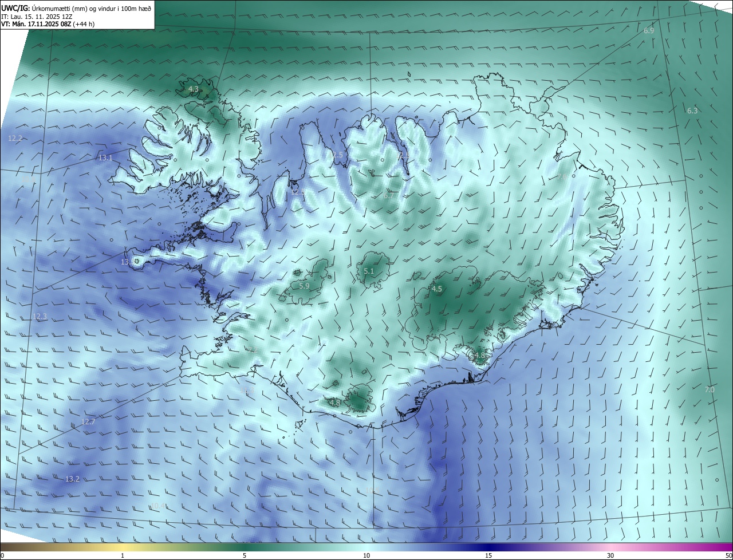Click the 5.9 value label on the glacier
Image resolution: width=733 pixels, height=560 pixels.
[304, 286]
